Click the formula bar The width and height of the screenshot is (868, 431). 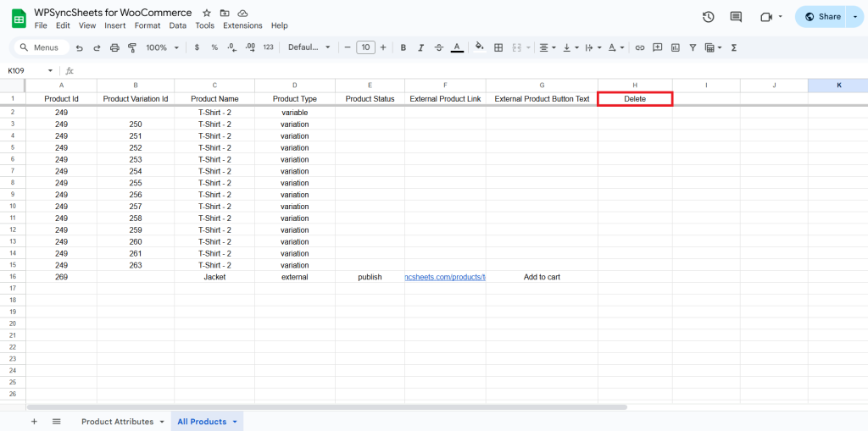(x=470, y=71)
